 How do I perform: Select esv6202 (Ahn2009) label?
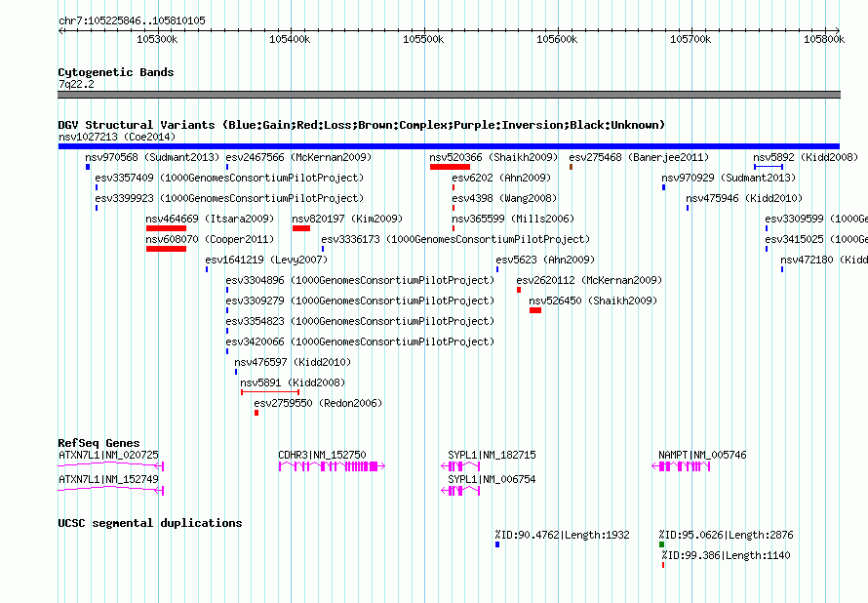tap(501, 178)
